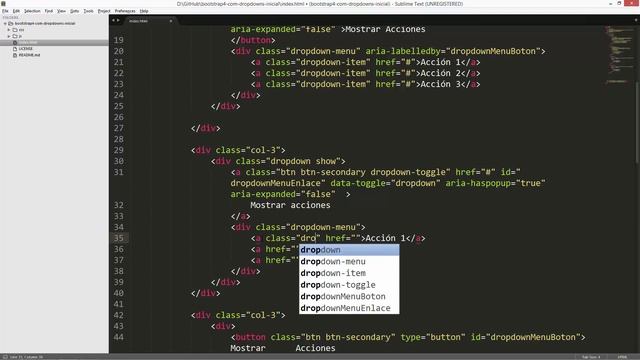The height and width of the screenshot is (360, 640).
Task: Open the Tools menu
Action: click(x=88, y=11)
